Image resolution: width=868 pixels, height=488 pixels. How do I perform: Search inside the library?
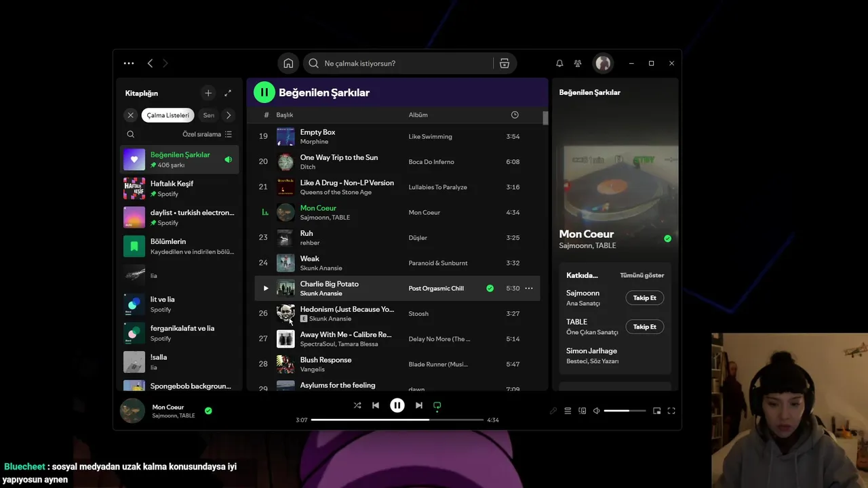[x=131, y=134]
